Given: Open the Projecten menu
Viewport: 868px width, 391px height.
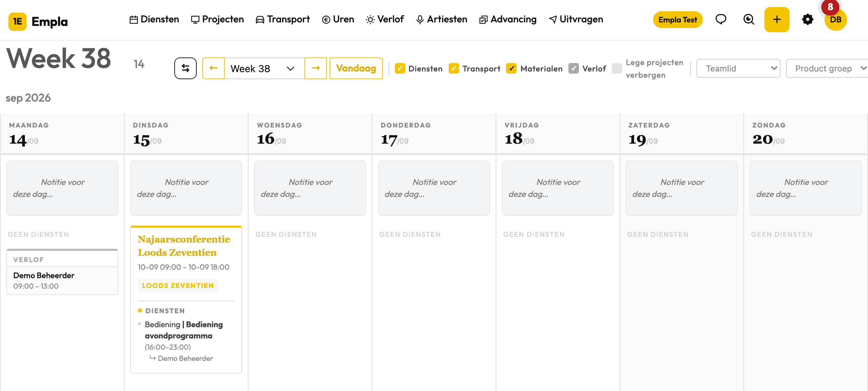Looking at the screenshot, I should coord(217,19).
